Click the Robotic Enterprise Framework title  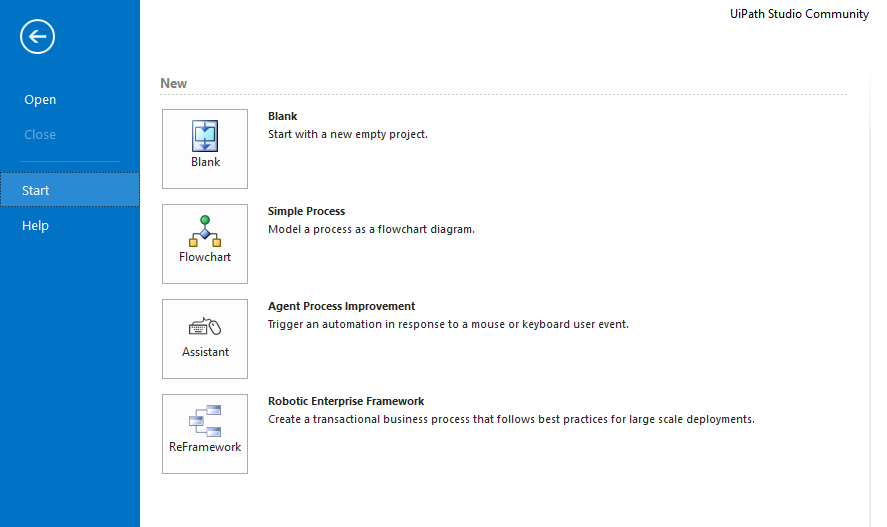346,402
